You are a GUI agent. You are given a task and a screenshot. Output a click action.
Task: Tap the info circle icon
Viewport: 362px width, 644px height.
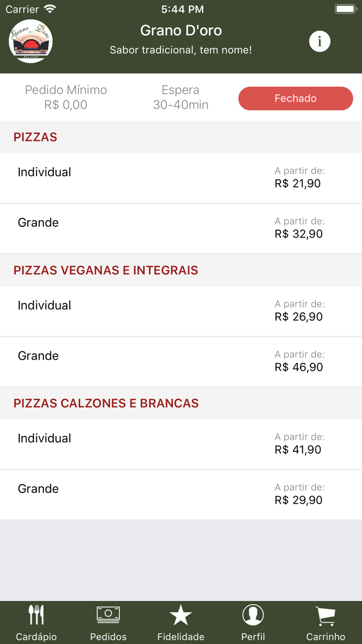tap(319, 41)
